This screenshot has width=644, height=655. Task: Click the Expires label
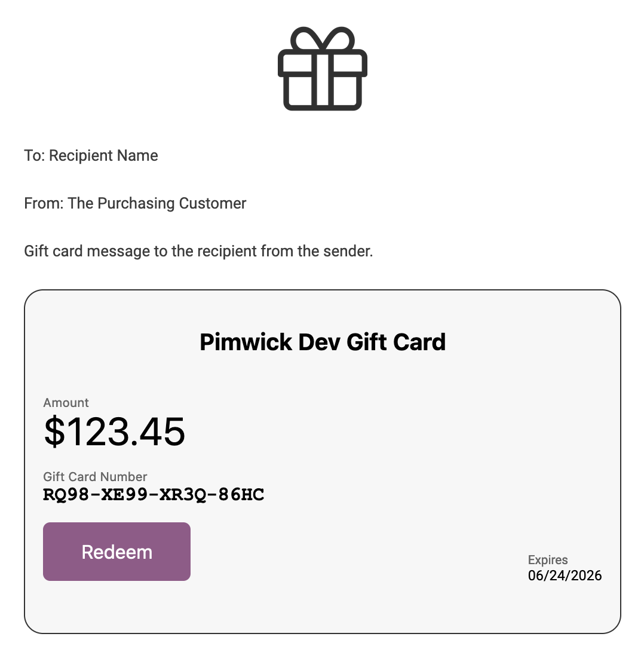[548, 560]
